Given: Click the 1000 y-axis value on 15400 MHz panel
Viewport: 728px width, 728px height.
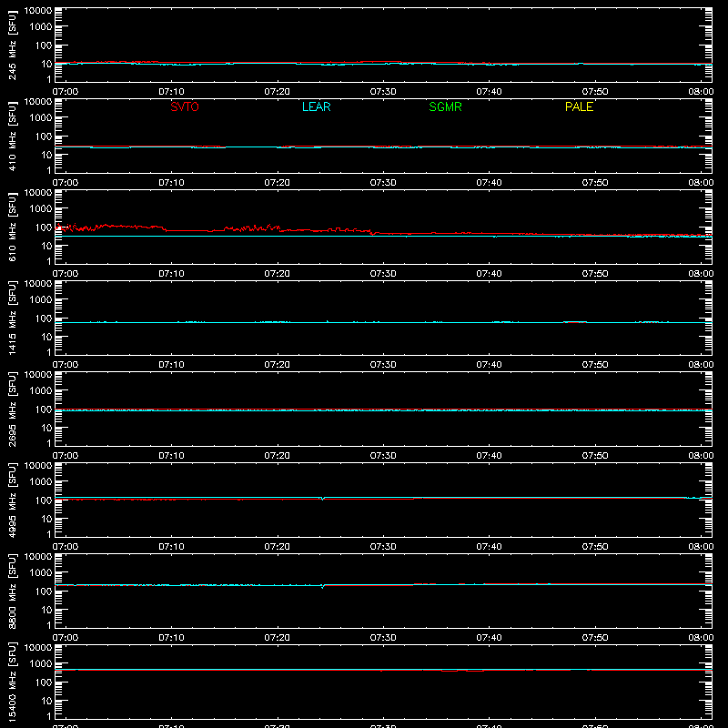Looking at the screenshot, I should 41,664.
